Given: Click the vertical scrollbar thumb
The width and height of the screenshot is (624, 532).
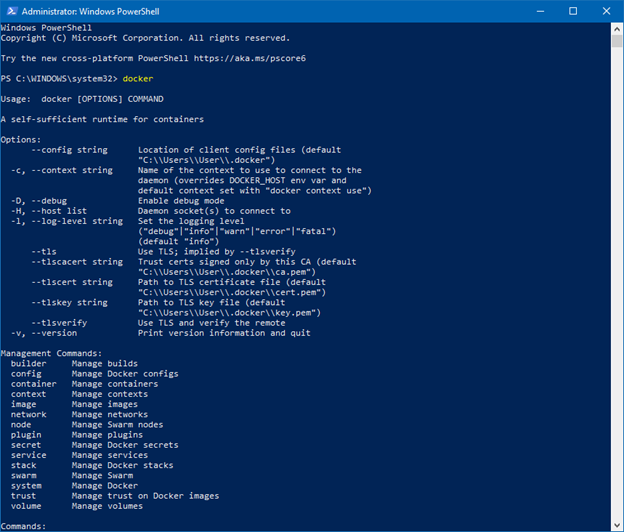Looking at the screenshot, I should click(x=617, y=41).
